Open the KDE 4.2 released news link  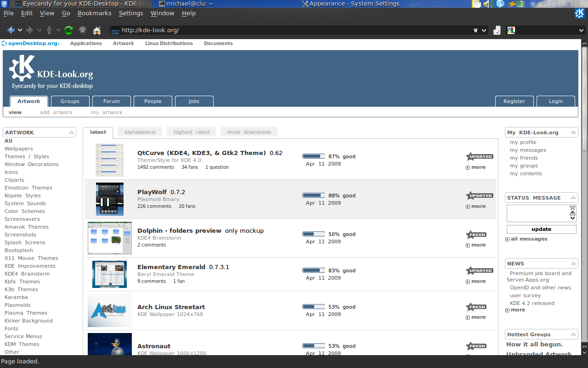(x=532, y=303)
